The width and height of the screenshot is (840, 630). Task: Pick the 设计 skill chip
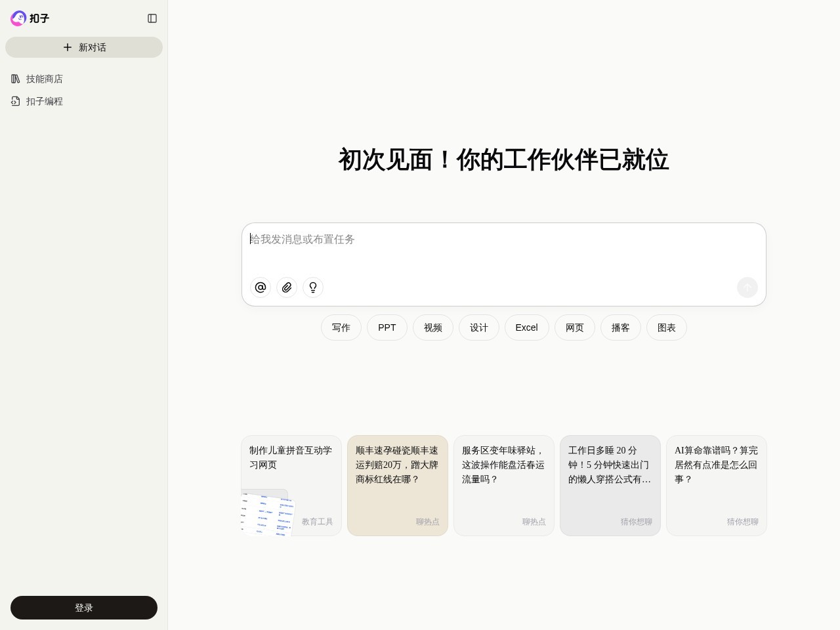tap(479, 327)
